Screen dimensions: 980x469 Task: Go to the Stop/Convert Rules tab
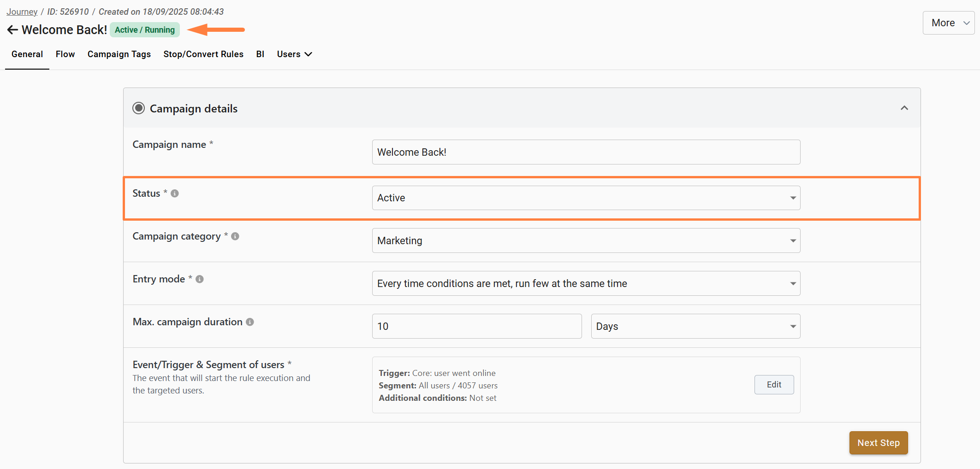[203, 54]
